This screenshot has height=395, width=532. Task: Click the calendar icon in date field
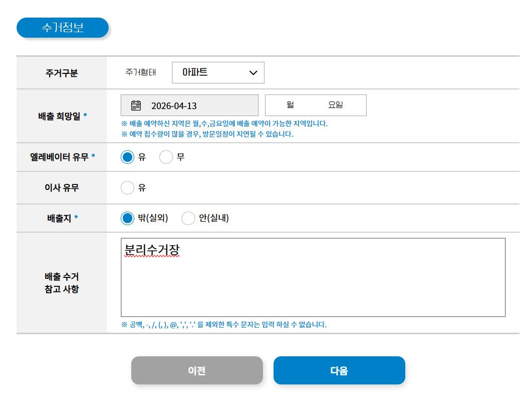pyautogui.click(x=136, y=106)
